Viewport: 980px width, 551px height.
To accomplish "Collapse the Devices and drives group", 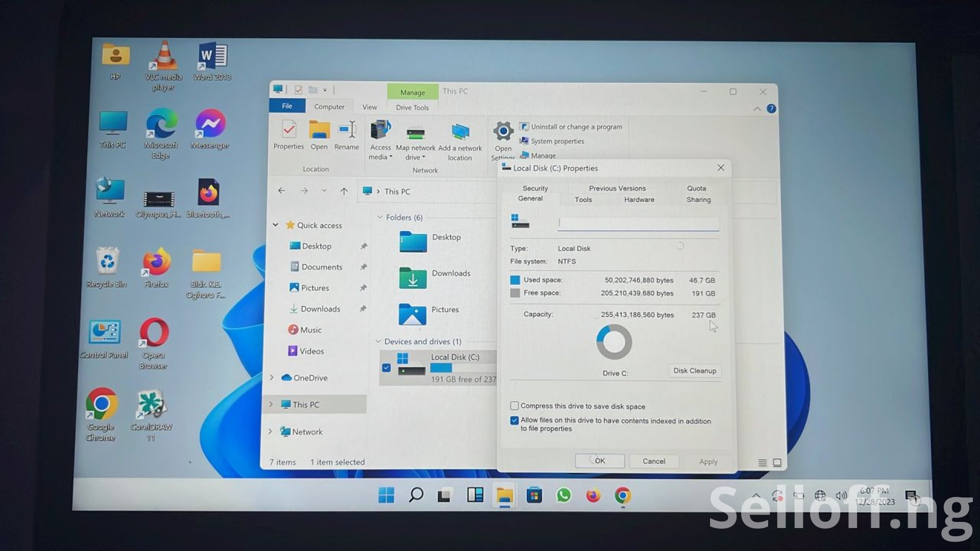I will click(x=378, y=341).
